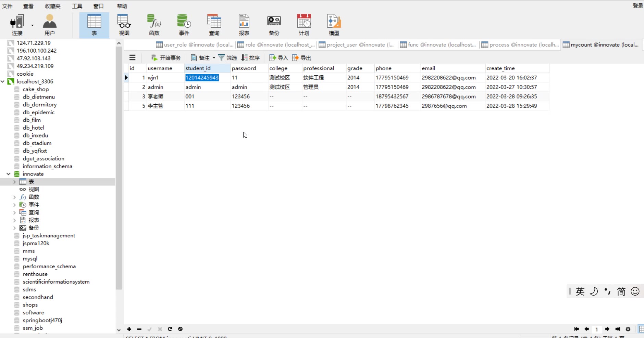Toggle the IME 英 language mode
This screenshot has width=644, height=338.
(x=580, y=291)
